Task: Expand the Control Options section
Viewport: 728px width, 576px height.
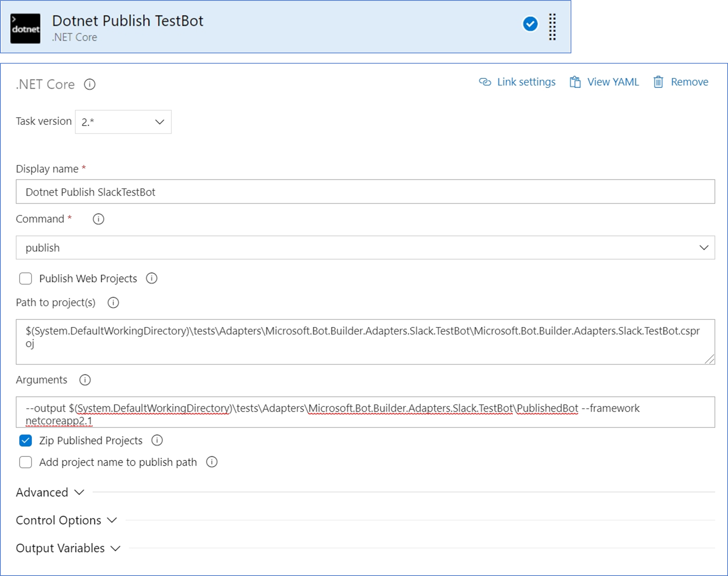Action: pyautogui.click(x=67, y=520)
